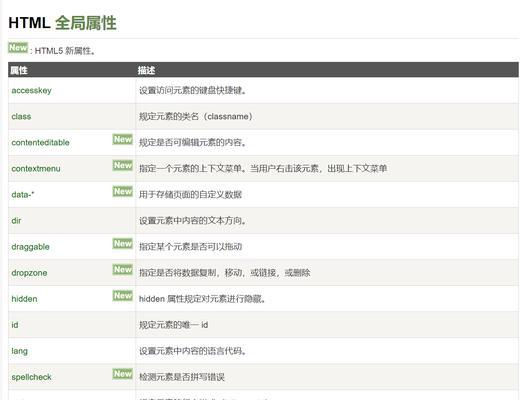Click the description 指定某个元素是否可以拖动
Image resolution: width=522 pixels, height=400 pixels.
pos(190,247)
